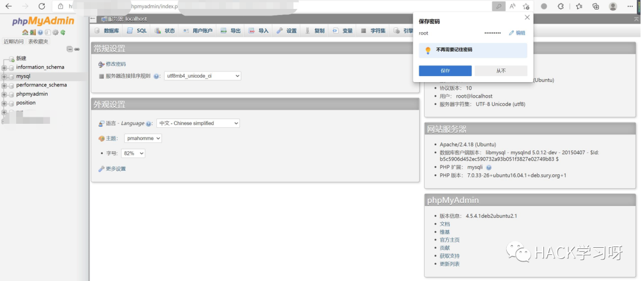Open the 表收藏夹 favorites tab
Screen dimensions: 644x281
[38, 42]
